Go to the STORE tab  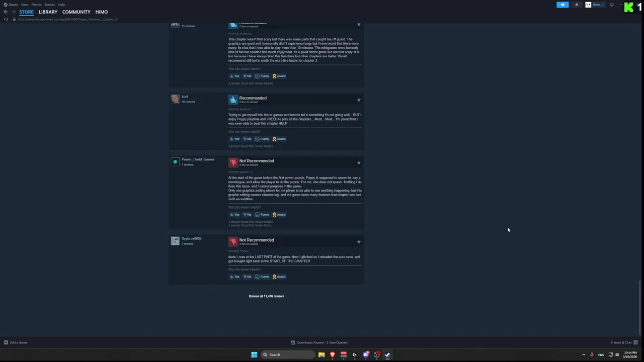26,12
